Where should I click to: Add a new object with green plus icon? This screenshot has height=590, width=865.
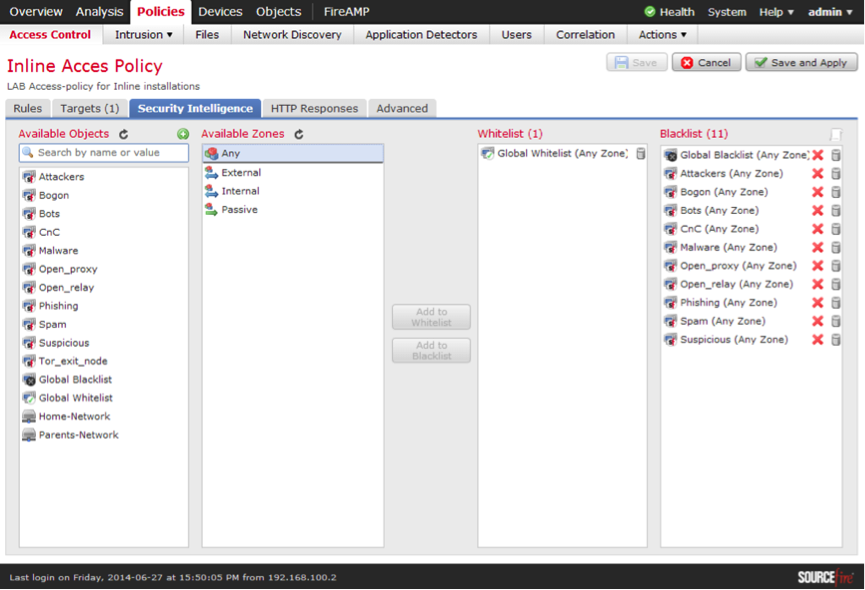[x=183, y=134]
